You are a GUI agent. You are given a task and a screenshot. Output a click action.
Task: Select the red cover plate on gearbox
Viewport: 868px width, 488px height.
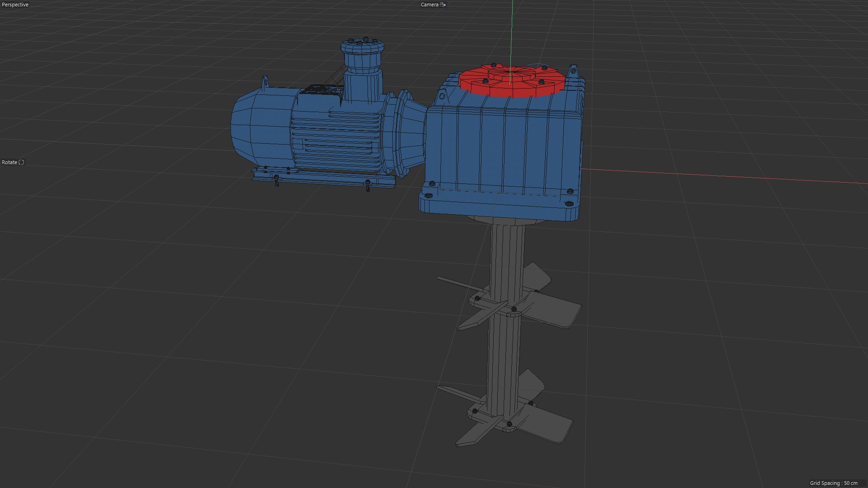pyautogui.click(x=511, y=82)
